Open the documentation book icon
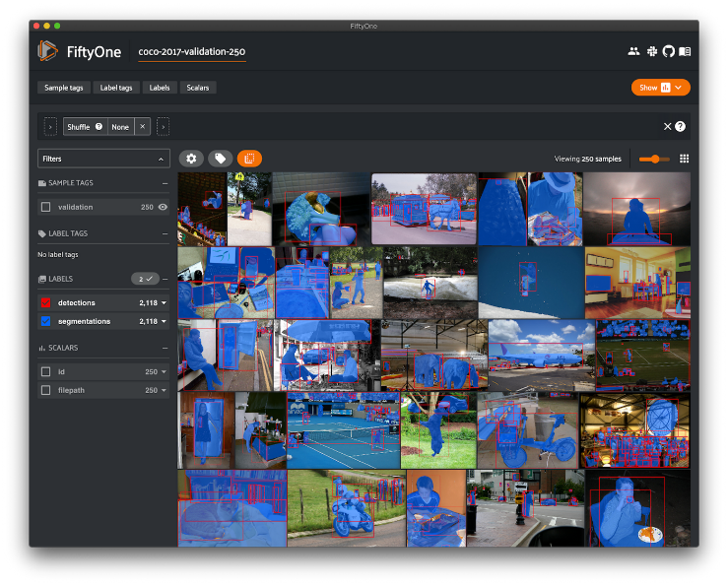Image resolution: width=728 pixels, height=586 pixels. pyautogui.click(x=685, y=51)
